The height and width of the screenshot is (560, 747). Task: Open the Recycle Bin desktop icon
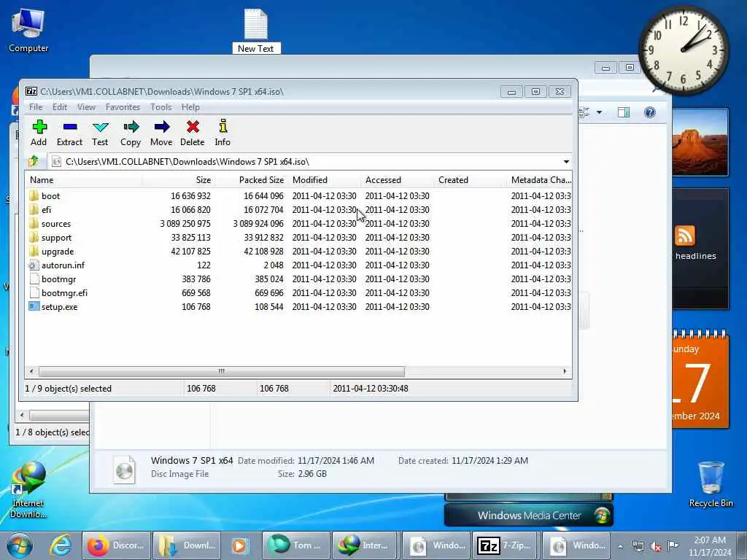pyautogui.click(x=711, y=484)
